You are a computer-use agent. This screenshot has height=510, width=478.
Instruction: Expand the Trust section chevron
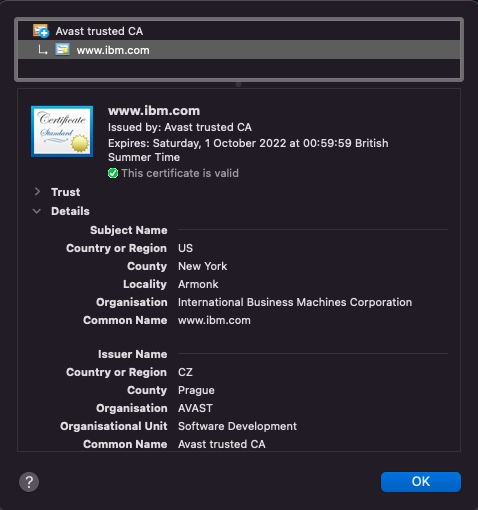37,192
